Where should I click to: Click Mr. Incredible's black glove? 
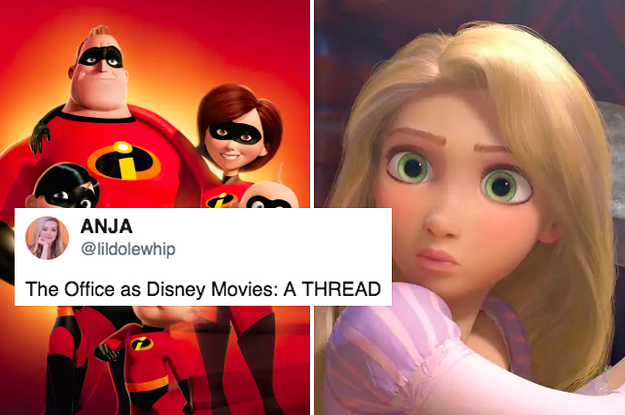click(x=39, y=134)
